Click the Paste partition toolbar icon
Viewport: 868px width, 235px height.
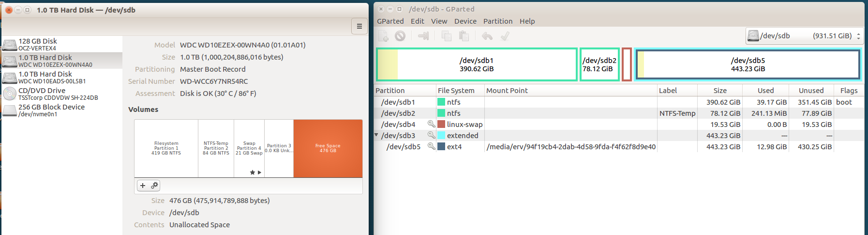(x=464, y=36)
